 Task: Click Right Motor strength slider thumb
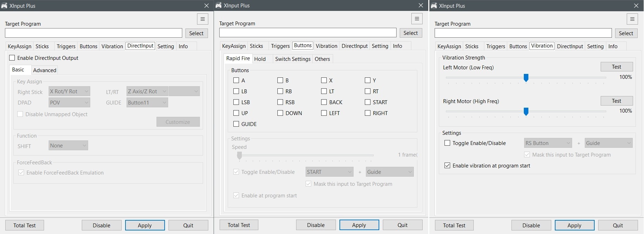[526, 112]
